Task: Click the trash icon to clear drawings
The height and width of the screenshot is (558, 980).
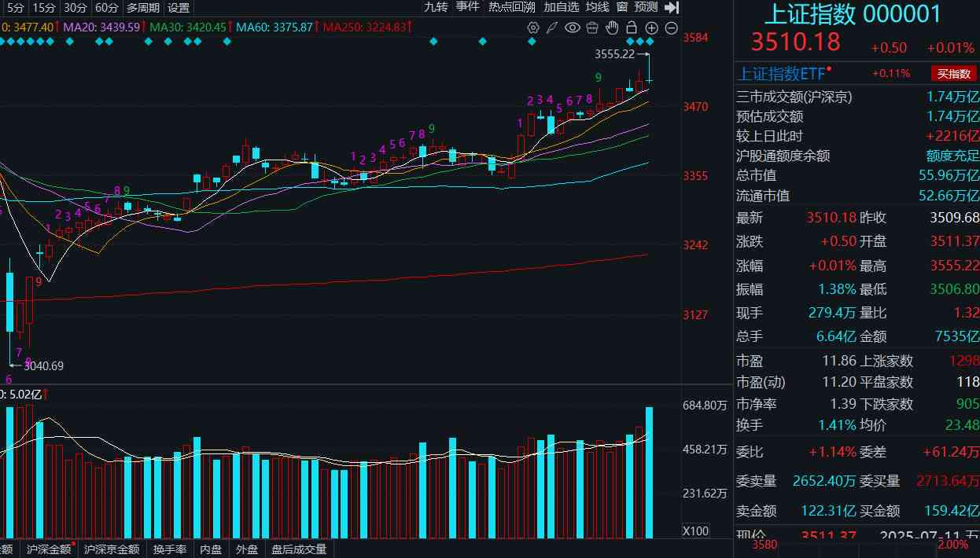Action: tap(591, 28)
